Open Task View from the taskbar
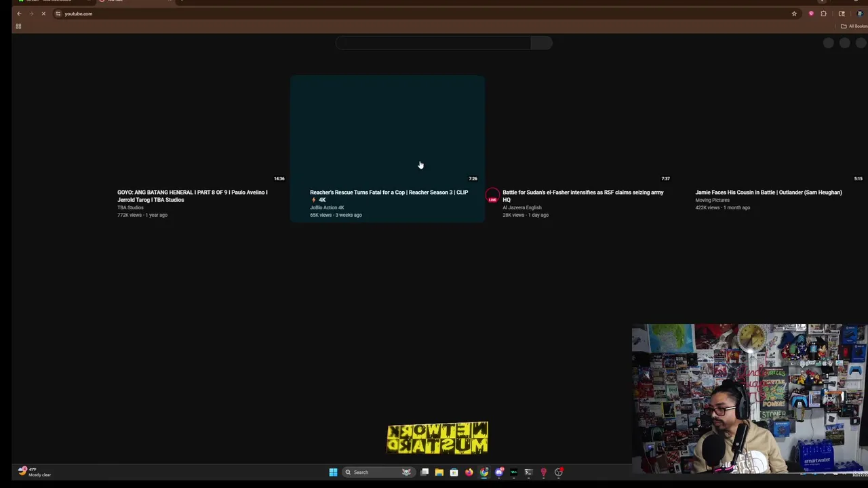868x488 pixels. [425, 472]
